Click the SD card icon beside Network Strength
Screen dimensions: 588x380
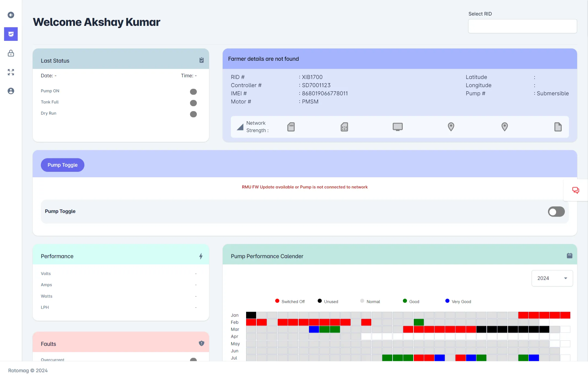[x=291, y=127]
